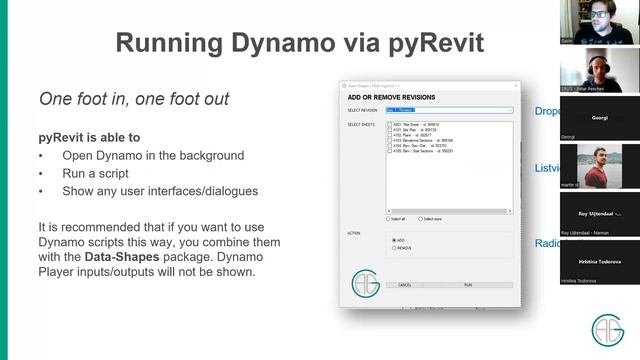Click the bold 'Data-Shapes' text

click(x=122, y=257)
